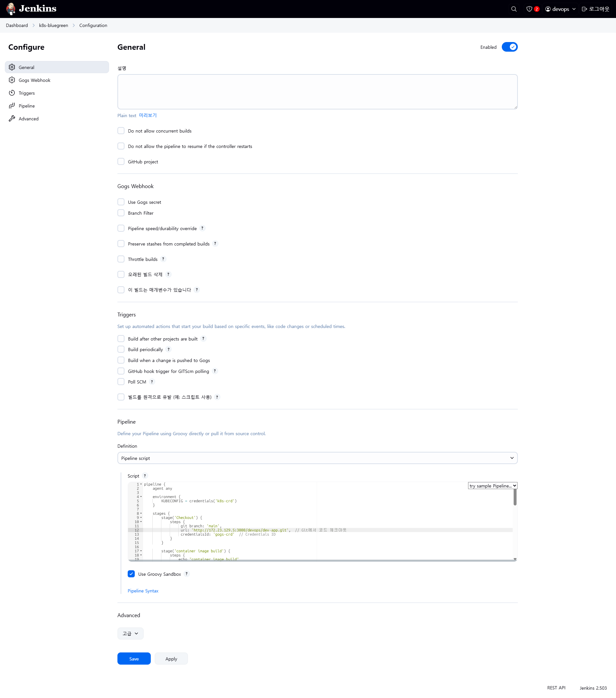Enable Build when change pushed to Gogs

tap(121, 360)
